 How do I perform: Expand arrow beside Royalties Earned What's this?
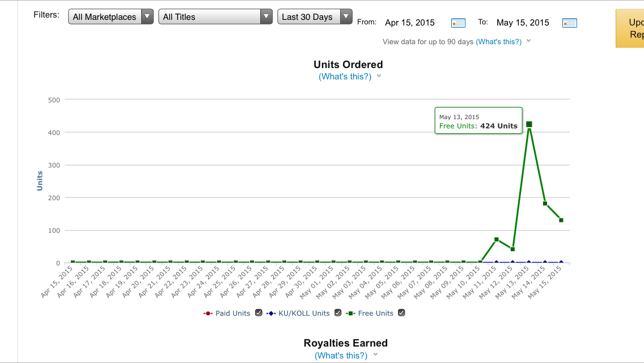click(x=375, y=355)
